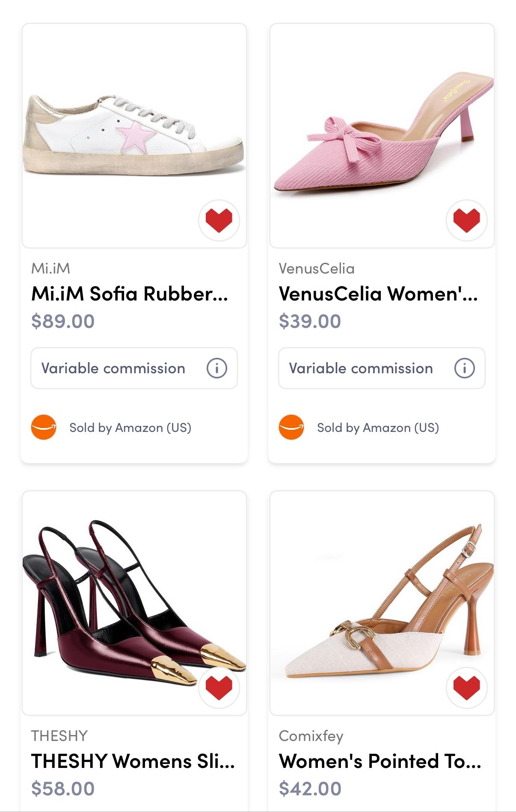The image size is (516, 812).
Task: Expand commission details for VenusCelia heels
Action: 380,369
